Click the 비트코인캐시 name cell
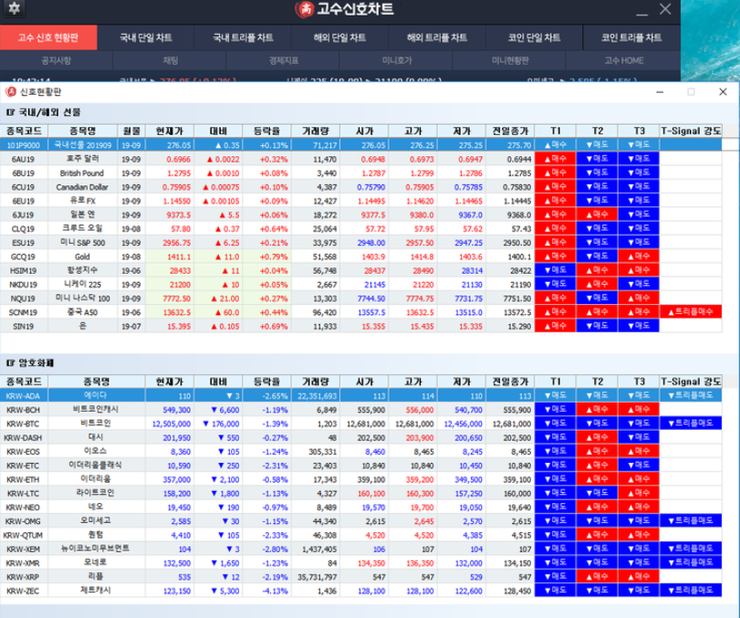This screenshot has width=740, height=618. 96,410
